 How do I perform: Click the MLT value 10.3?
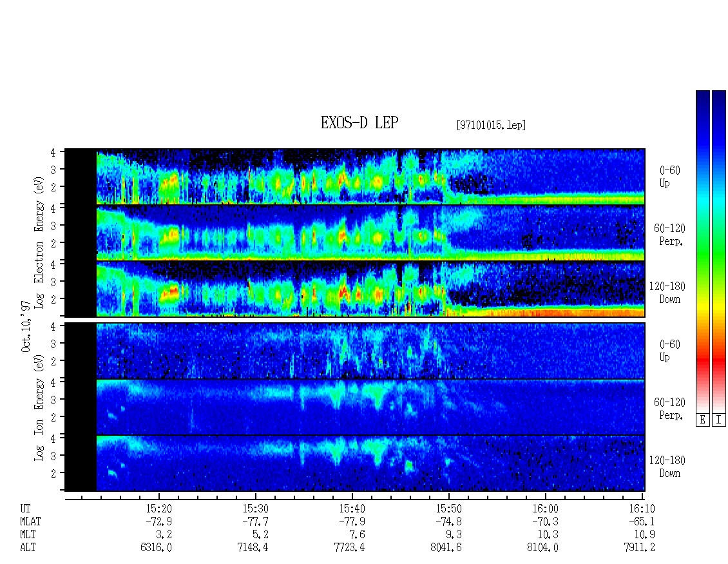pyautogui.click(x=548, y=535)
